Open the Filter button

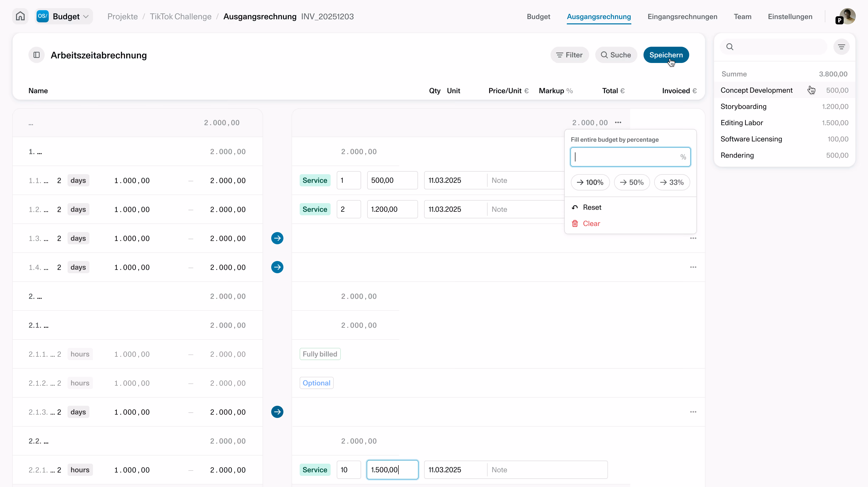(x=569, y=55)
